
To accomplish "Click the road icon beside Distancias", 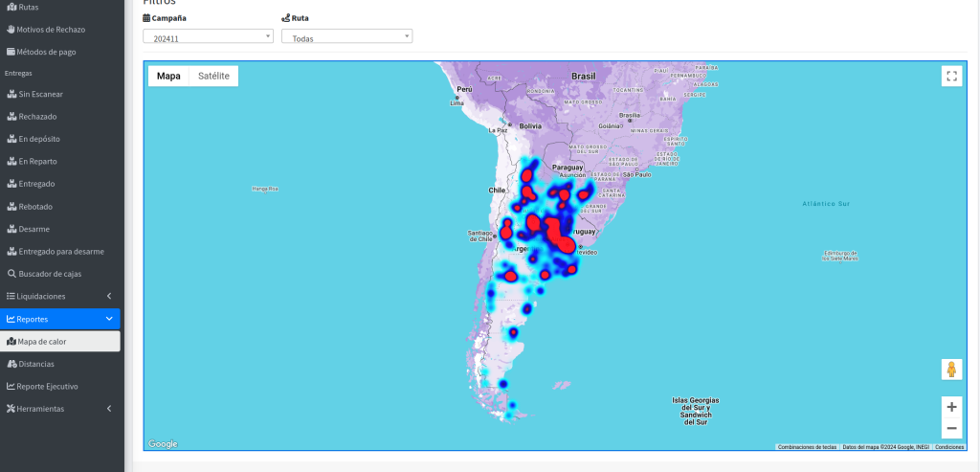I will (x=11, y=364).
